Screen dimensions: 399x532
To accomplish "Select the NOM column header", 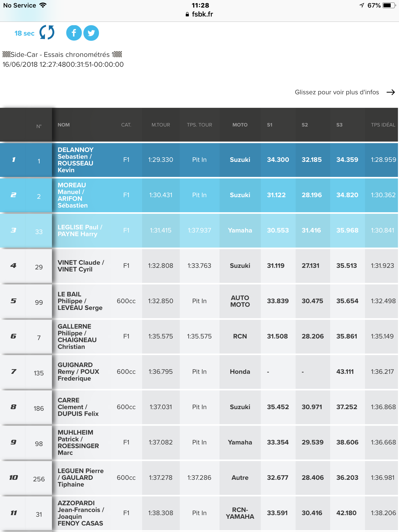I will point(64,125).
